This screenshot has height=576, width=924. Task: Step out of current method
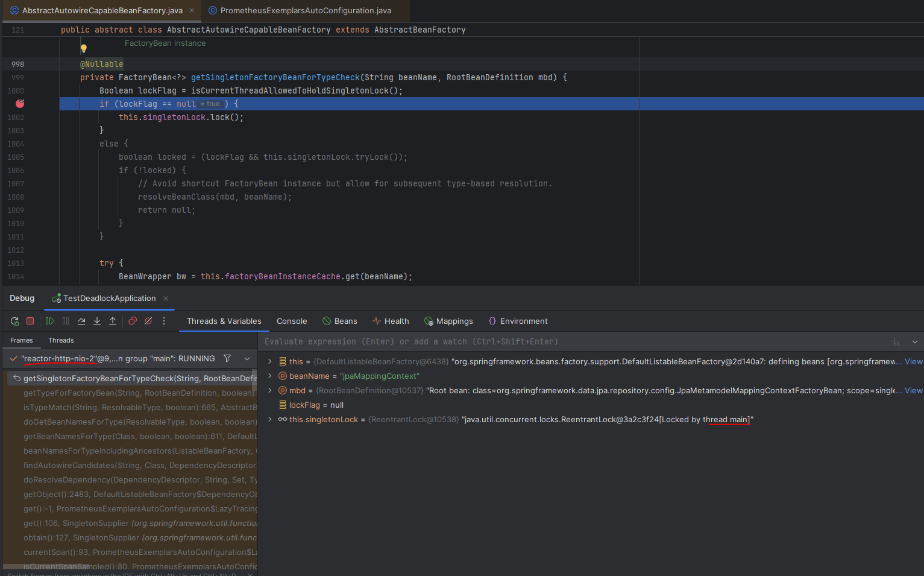[113, 321]
